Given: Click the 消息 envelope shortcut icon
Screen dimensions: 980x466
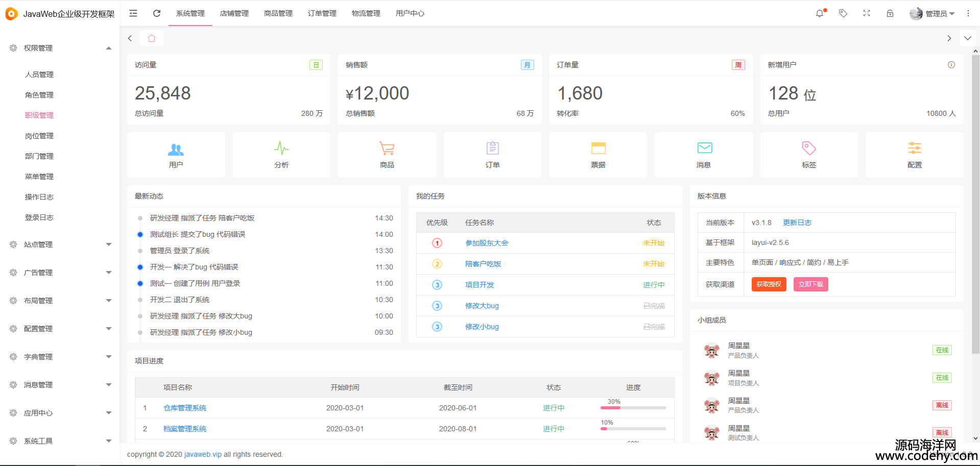Looking at the screenshot, I should (704, 149).
